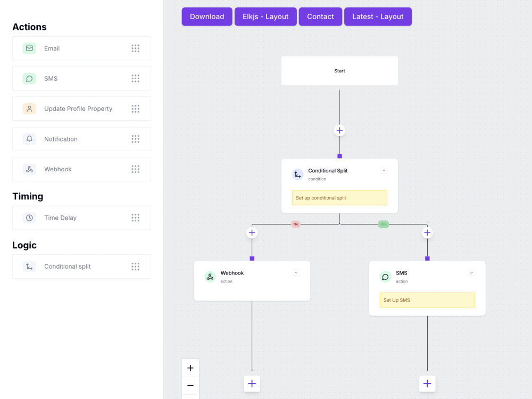Click the Notification bell icon

(x=29, y=139)
